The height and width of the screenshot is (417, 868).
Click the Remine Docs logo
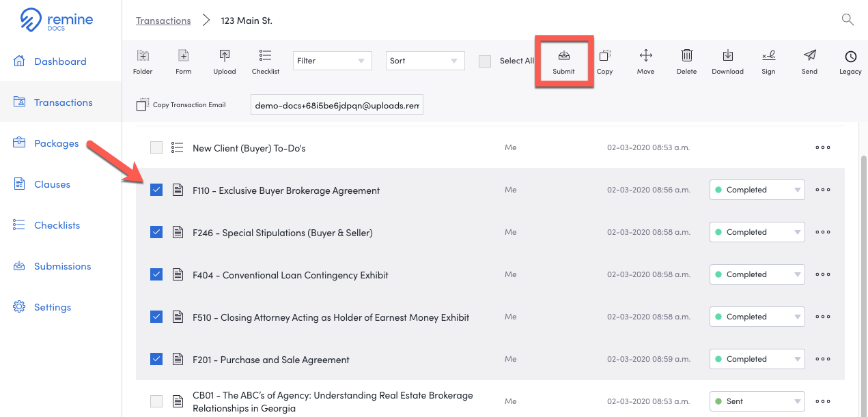pyautogui.click(x=57, y=20)
